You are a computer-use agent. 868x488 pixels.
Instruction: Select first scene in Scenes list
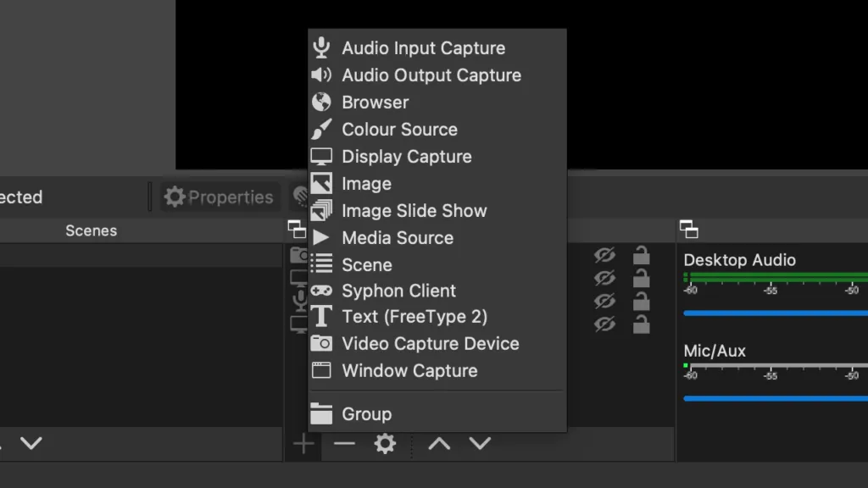[x=142, y=256]
